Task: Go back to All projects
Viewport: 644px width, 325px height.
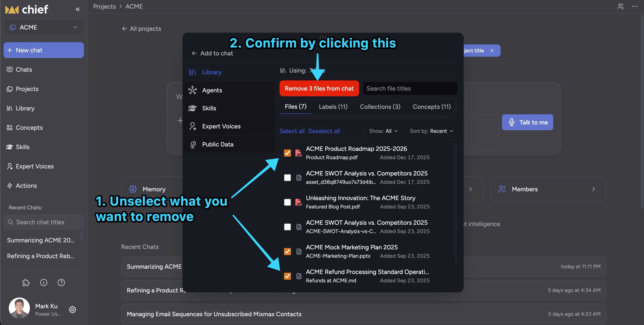Action: tap(141, 29)
